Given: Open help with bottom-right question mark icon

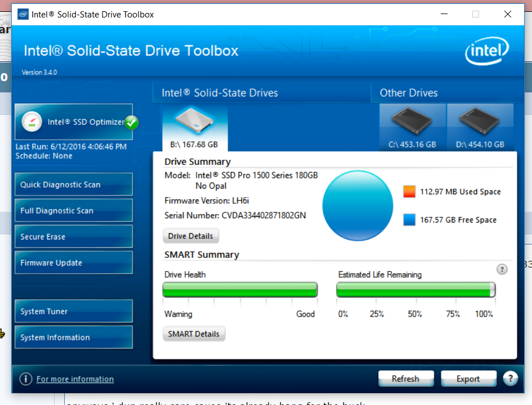Looking at the screenshot, I should [509, 379].
